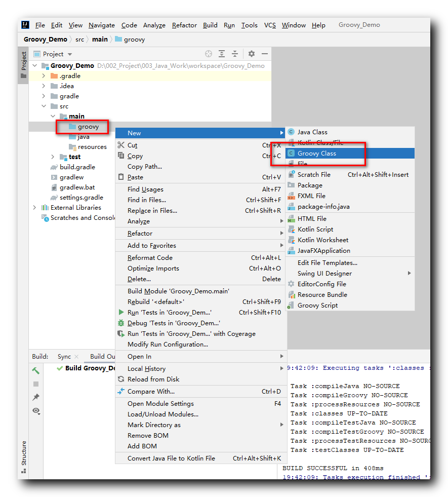448x497 pixels.
Task: Choose Edit File Templates... in submenu
Action: click(x=350, y=263)
